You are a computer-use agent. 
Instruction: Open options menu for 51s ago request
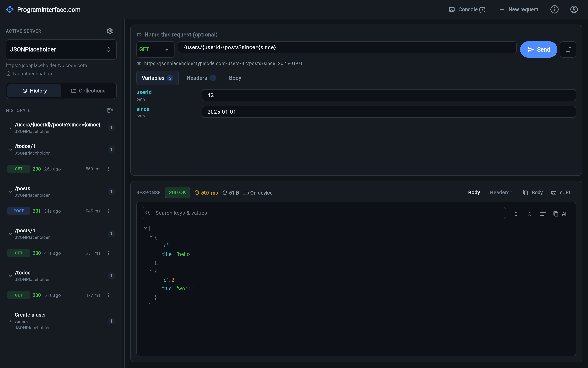(x=109, y=295)
